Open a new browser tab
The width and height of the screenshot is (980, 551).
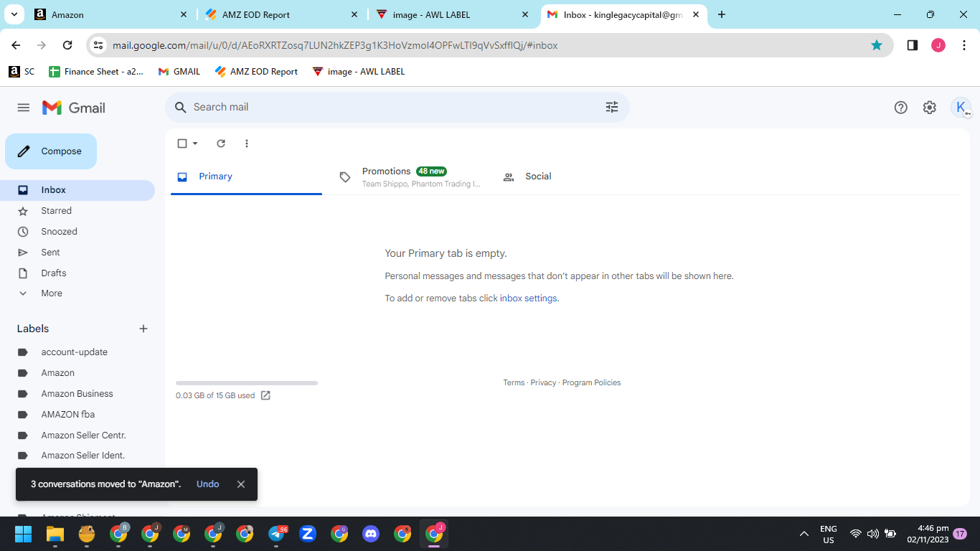pos(722,14)
